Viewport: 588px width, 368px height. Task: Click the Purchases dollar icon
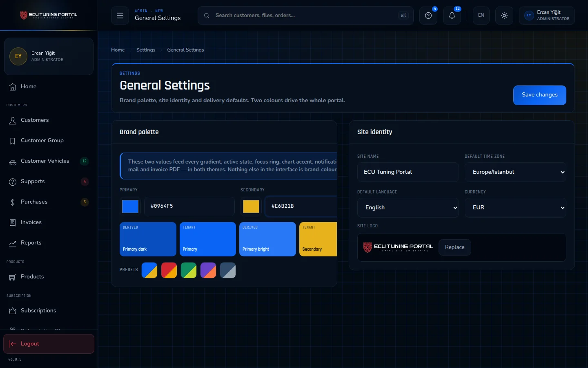click(x=13, y=202)
